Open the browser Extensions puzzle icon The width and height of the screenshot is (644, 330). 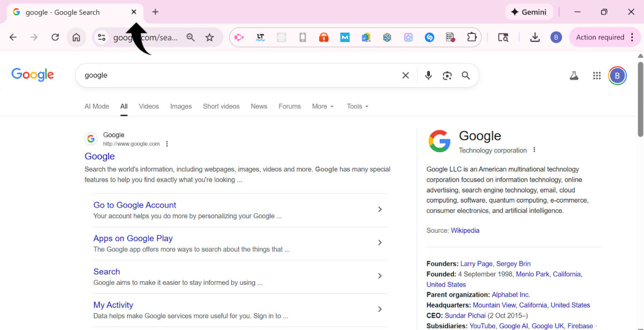(472, 37)
